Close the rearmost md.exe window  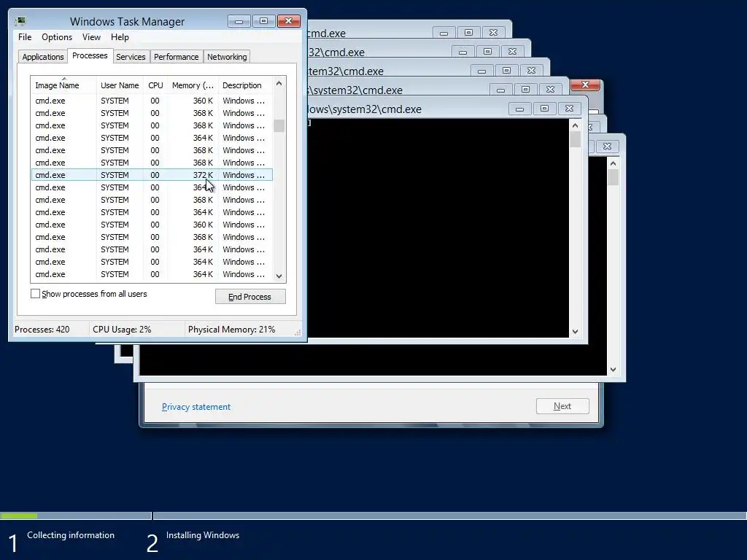[493, 33]
